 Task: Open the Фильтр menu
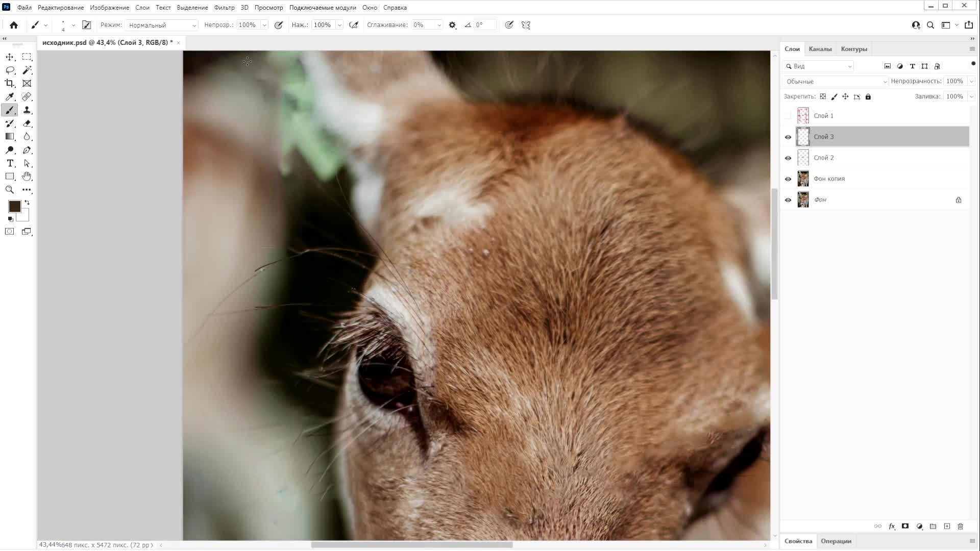pyautogui.click(x=224, y=8)
